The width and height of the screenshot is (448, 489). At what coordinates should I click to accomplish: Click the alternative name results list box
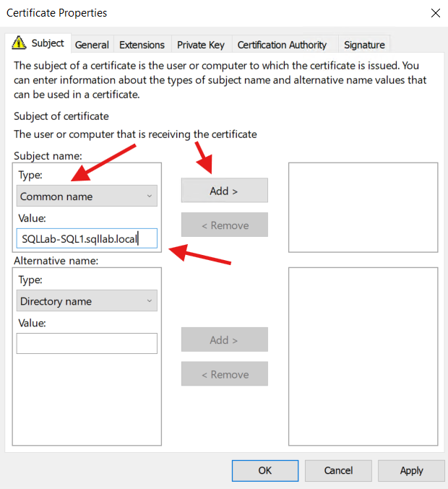pyautogui.click(x=363, y=357)
